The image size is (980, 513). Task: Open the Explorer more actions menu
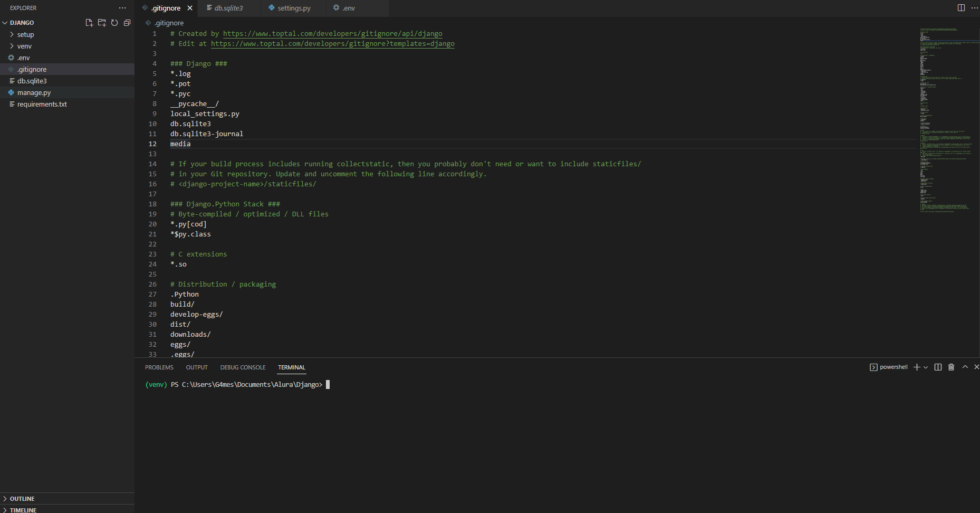pos(122,8)
